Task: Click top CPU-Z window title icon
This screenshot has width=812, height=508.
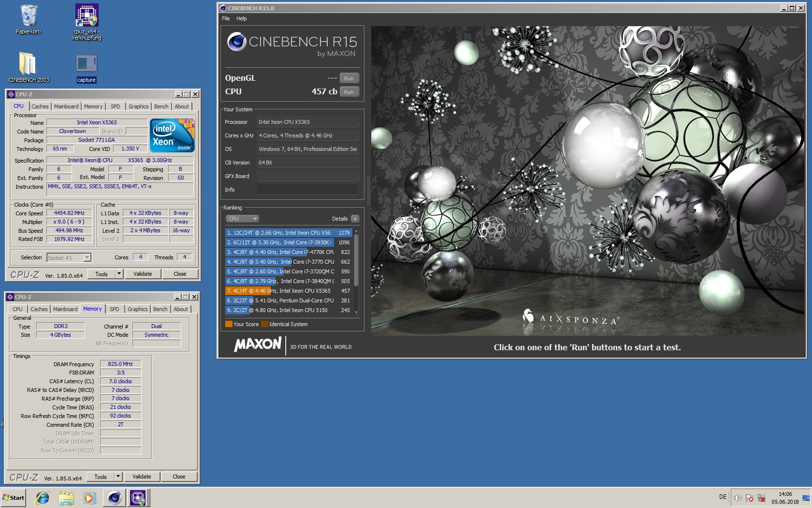Action: click(11, 94)
